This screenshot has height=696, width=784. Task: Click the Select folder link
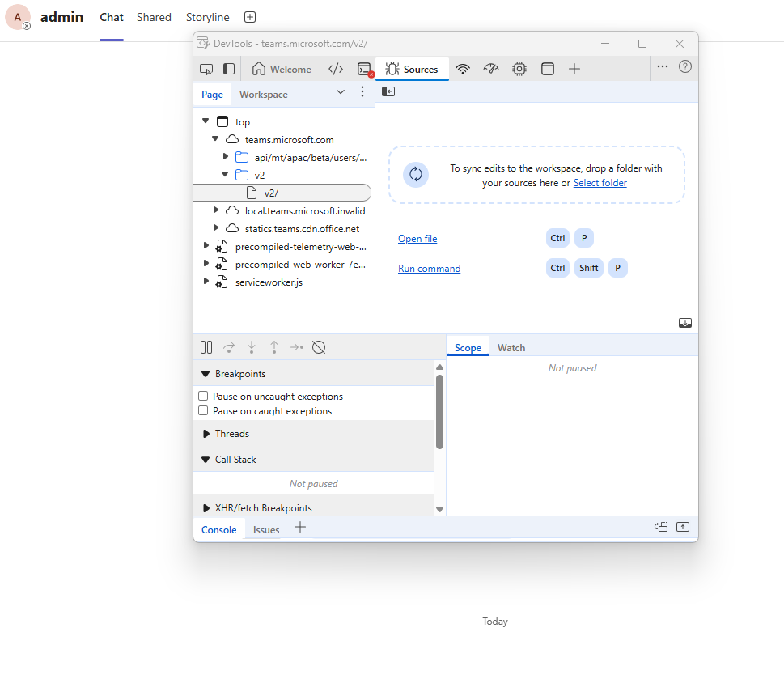600,183
